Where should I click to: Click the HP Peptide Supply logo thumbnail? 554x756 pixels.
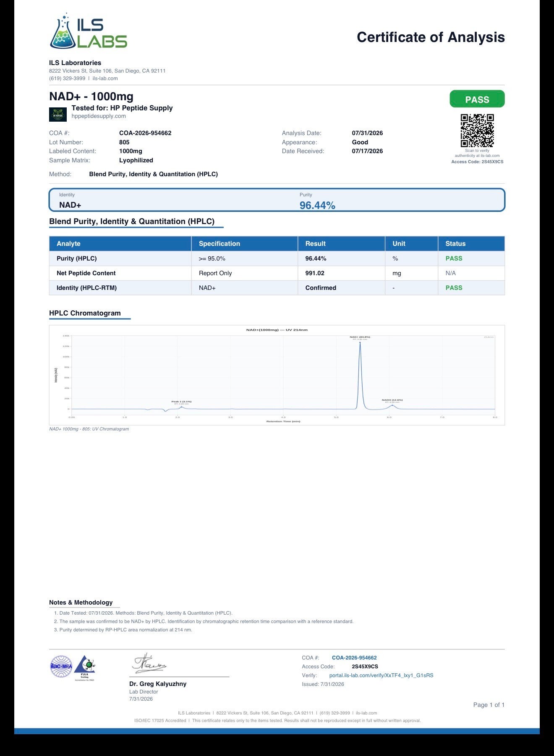click(x=58, y=114)
